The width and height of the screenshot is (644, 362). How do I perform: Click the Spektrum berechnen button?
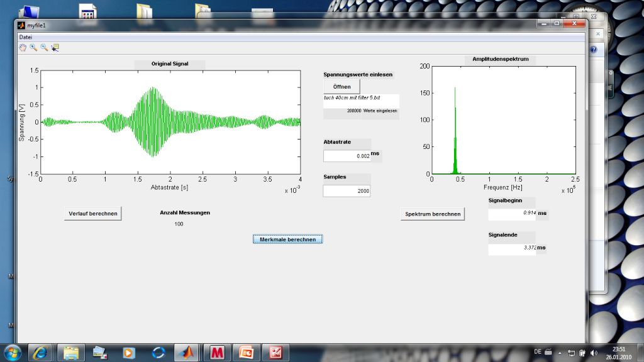point(433,214)
